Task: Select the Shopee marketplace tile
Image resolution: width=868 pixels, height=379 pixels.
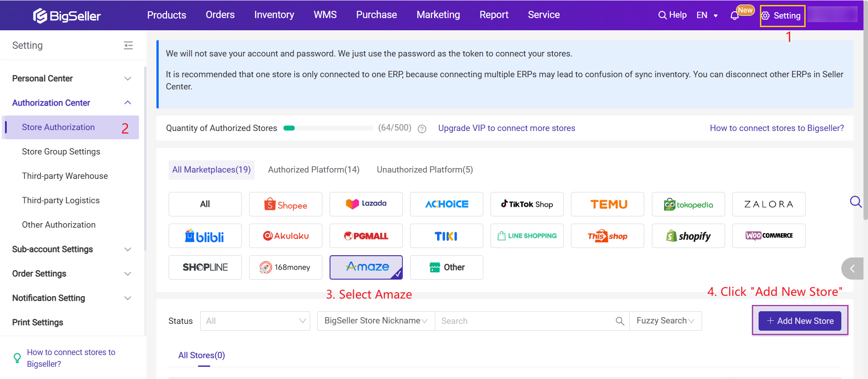Action: tap(286, 205)
